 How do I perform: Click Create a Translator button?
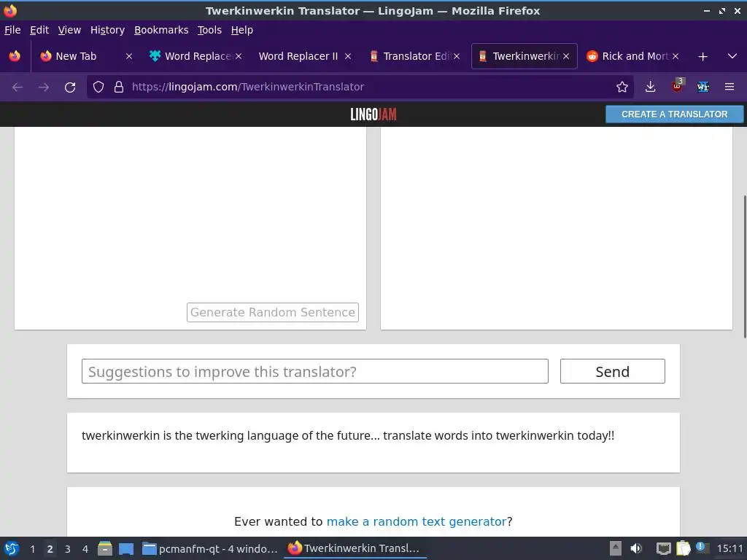tap(674, 114)
